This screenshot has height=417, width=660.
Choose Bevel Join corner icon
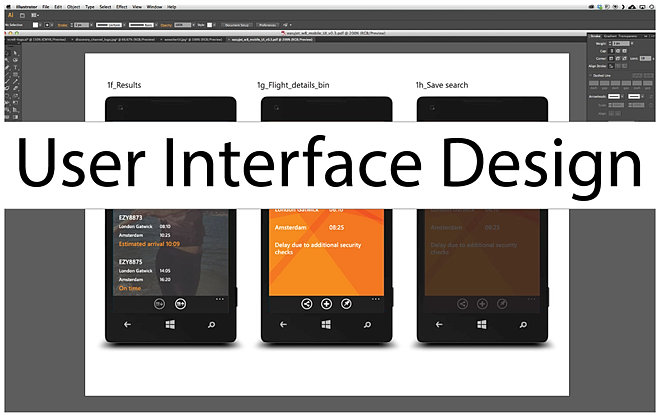pyautogui.click(x=624, y=58)
